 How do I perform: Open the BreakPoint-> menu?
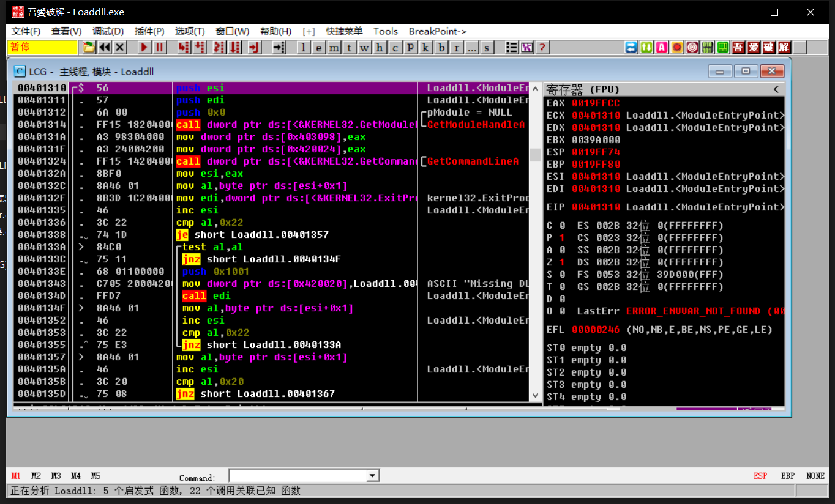pos(438,31)
